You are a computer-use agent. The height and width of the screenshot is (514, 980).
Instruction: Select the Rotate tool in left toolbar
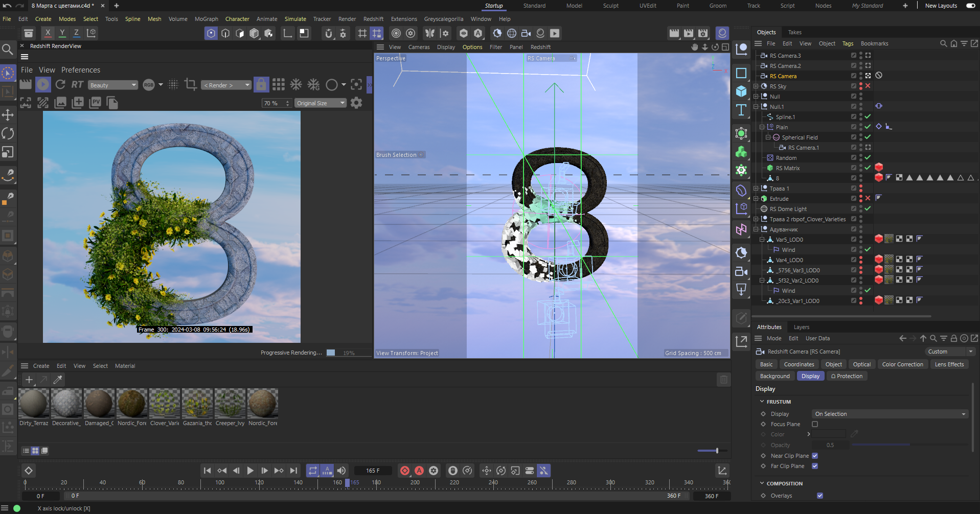click(8, 133)
